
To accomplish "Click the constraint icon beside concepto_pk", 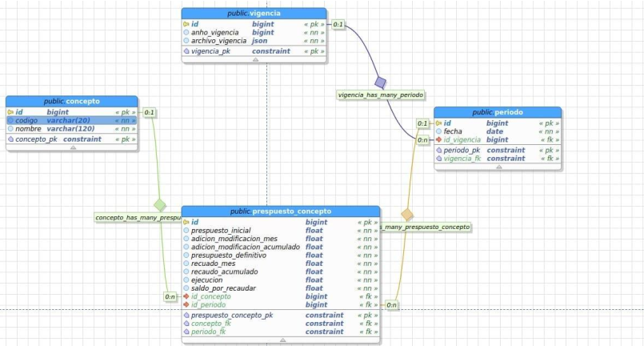I will coord(10,139).
